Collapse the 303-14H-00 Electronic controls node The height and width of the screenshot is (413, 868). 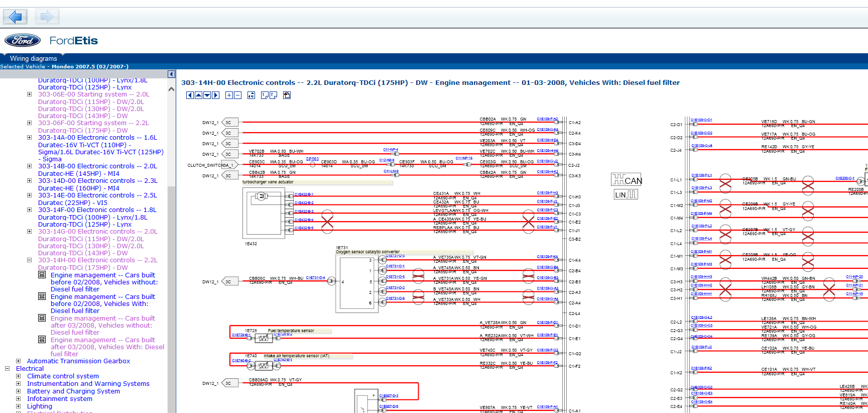[29, 260]
